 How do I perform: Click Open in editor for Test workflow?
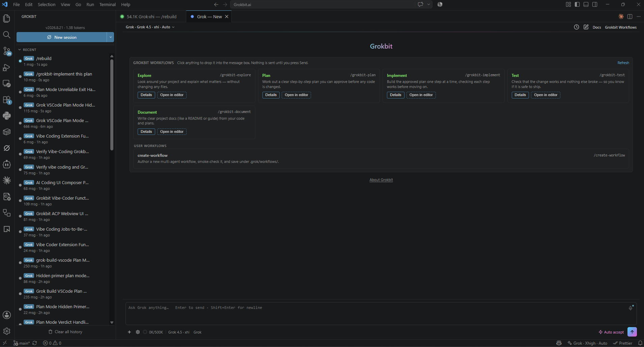pyautogui.click(x=545, y=95)
